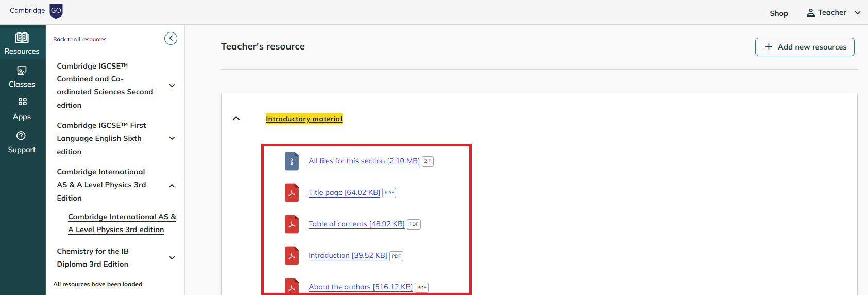Open the Support section in sidebar
The height and width of the screenshot is (295, 868).
pos(22,142)
